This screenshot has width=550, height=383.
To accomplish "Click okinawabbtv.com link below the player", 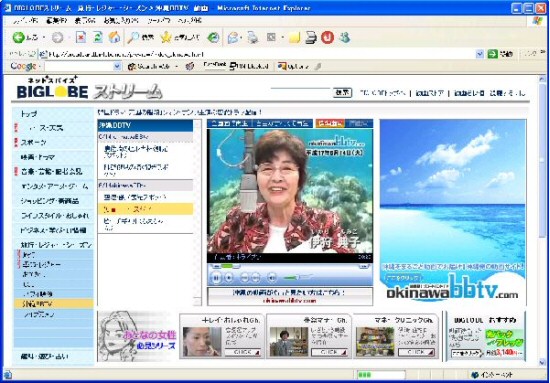I will pos(290,301).
